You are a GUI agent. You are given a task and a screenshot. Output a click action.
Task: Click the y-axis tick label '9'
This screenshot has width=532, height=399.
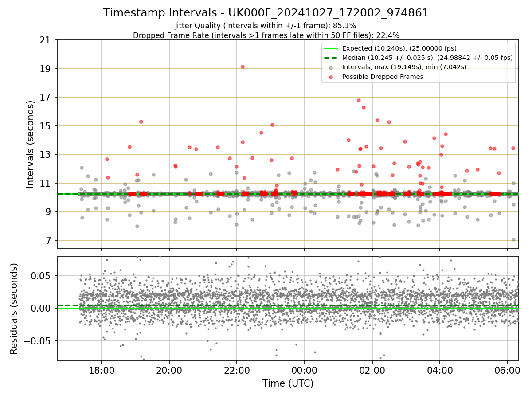click(x=49, y=211)
